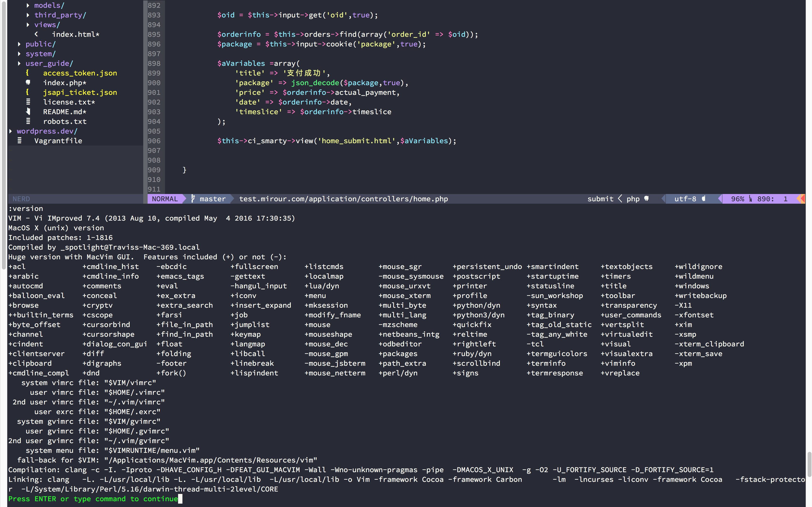This screenshot has width=812, height=507.
Task: Expand the views/ folder arrow
Action: point(28,25)
